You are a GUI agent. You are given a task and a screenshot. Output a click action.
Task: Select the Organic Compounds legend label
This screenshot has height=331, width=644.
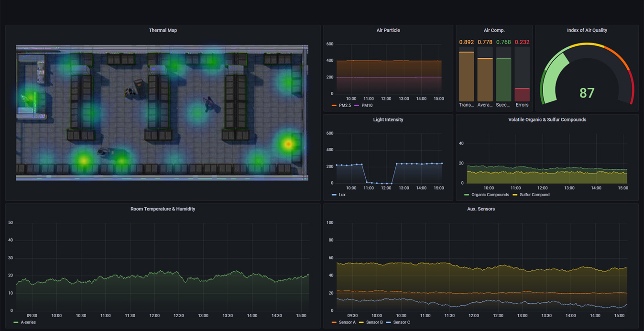point(490,195)
